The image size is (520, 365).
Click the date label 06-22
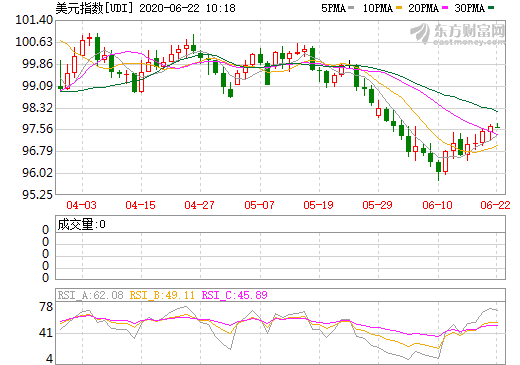495,205
